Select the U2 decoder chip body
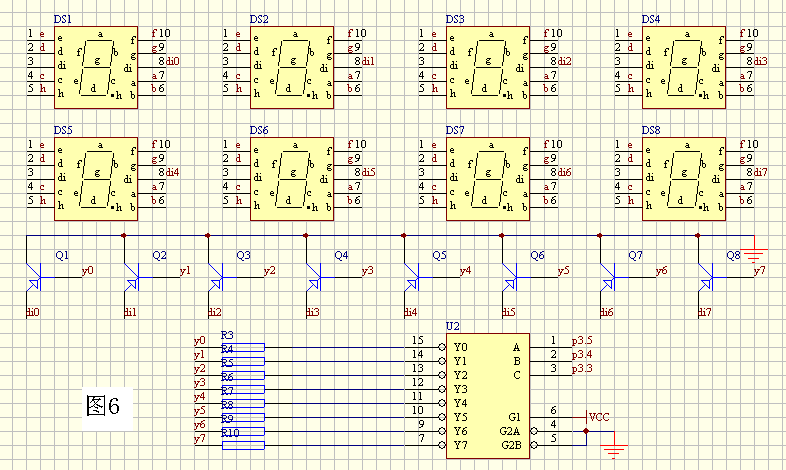The height and width of the screenshot is (470, 786). (488, 396)
